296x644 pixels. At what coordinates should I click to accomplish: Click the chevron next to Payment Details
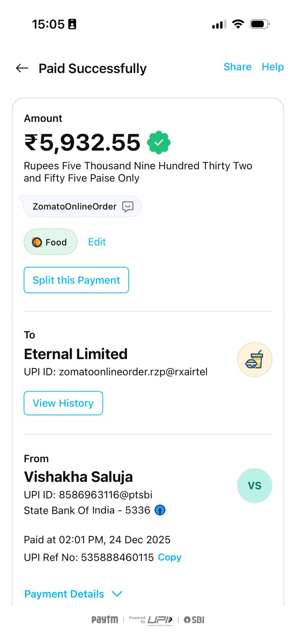point(117,594)
